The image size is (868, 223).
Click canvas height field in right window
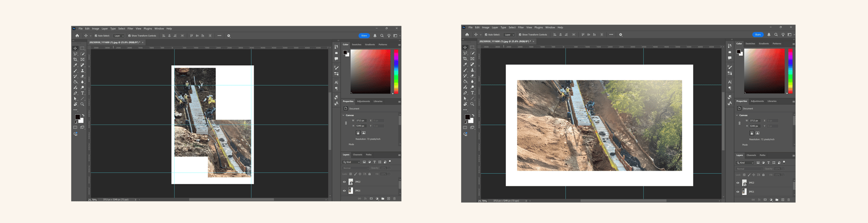755,126
